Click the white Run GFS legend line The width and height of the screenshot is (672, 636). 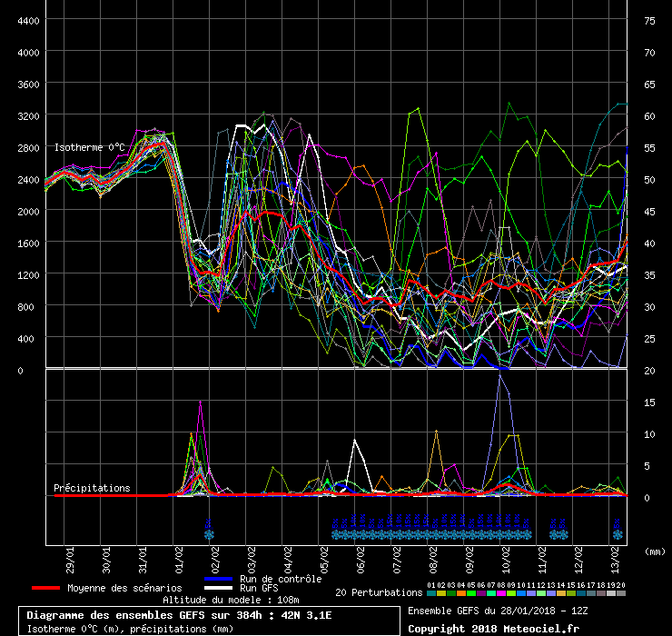219,588
